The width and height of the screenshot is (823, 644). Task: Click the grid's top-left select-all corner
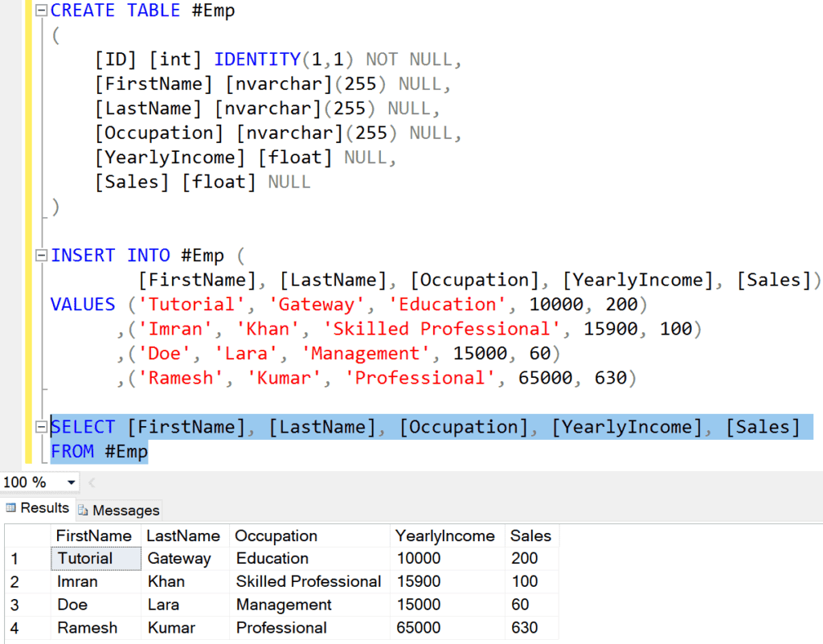(26, 535)
